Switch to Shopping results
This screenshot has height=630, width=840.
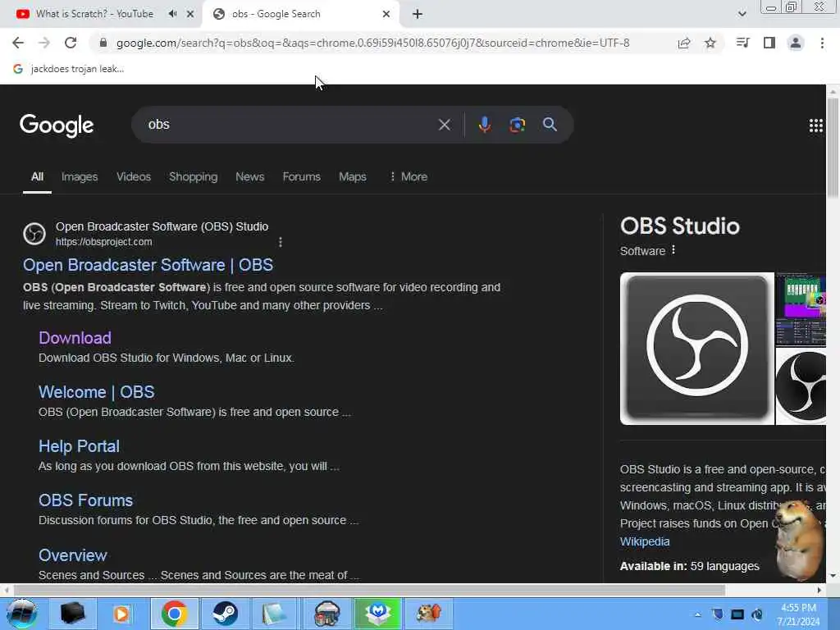pyautogui.click(x=194, y=177)
